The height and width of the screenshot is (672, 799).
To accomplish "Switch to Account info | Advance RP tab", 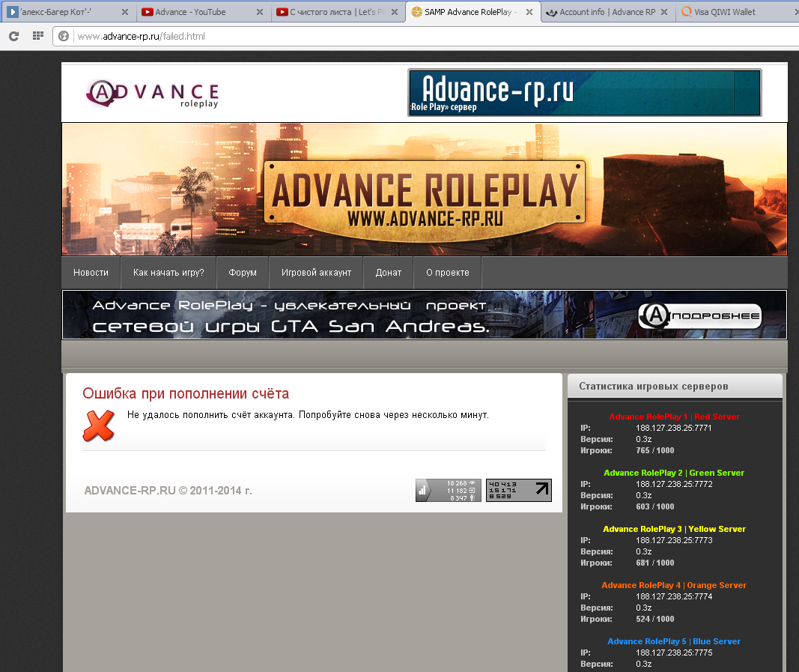I will point(607,12).
